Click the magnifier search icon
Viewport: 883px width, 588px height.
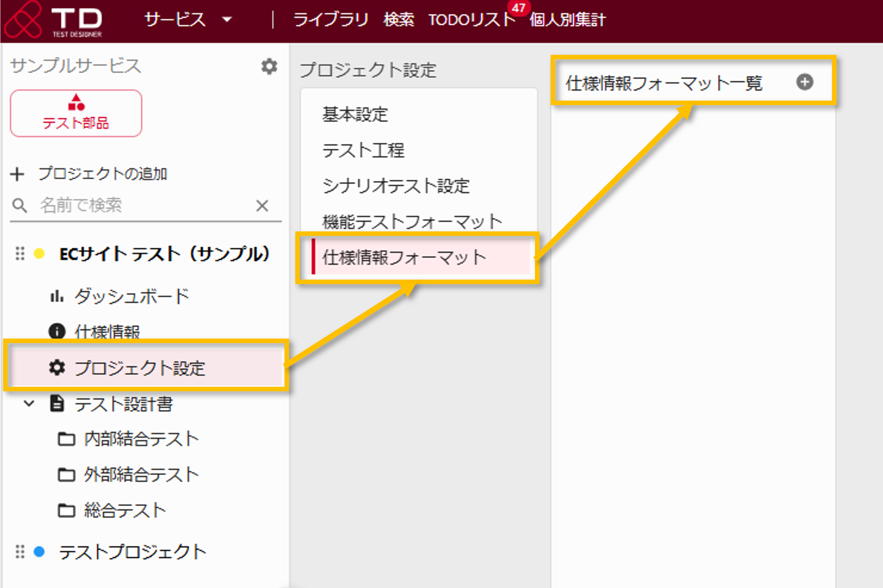pyautogui.click(x=19, y=206)
